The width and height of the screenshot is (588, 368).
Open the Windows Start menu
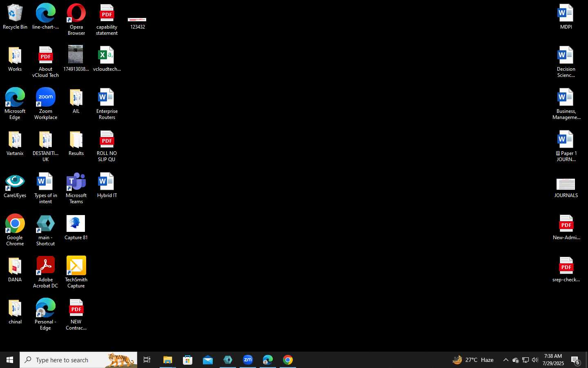(x=10, y=360)
